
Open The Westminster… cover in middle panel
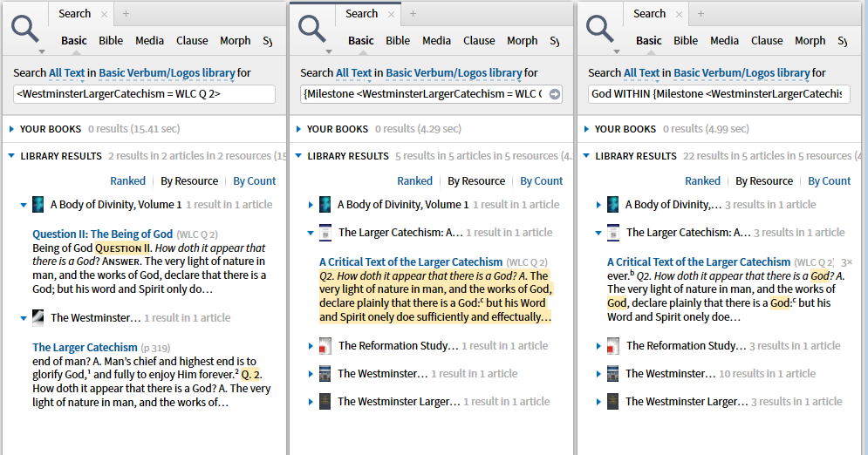325,374
